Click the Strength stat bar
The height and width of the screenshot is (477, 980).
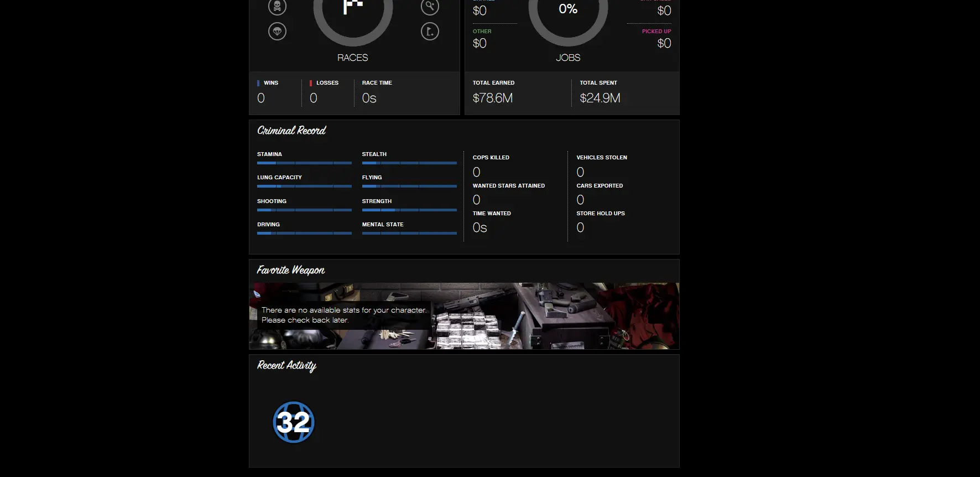pos(409,210)
